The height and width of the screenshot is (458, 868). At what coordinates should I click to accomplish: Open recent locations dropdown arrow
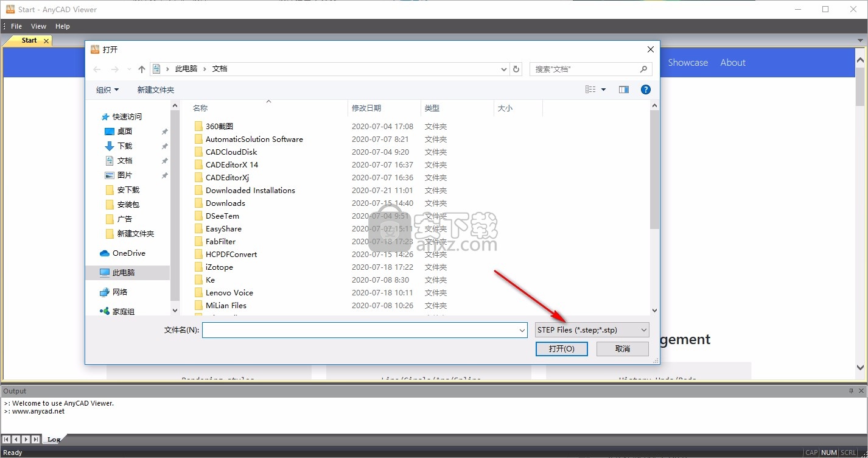click(x=128, y=69)
